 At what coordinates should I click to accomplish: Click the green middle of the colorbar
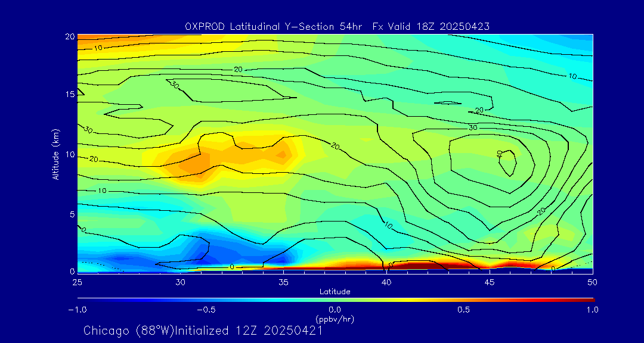pyautogui.click(x=335, y=300)
